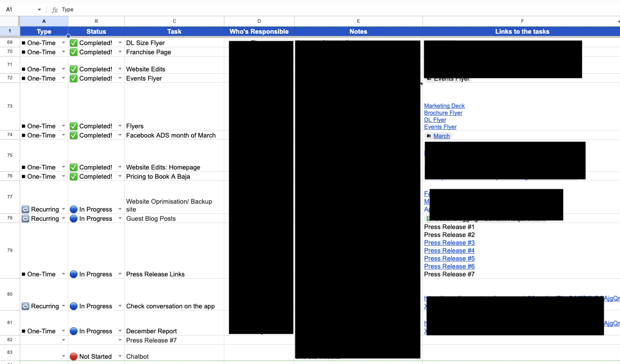Open Status dropdown in Check conversation row
The width and height of the screenshot is (620, 364).
point(120,306)
